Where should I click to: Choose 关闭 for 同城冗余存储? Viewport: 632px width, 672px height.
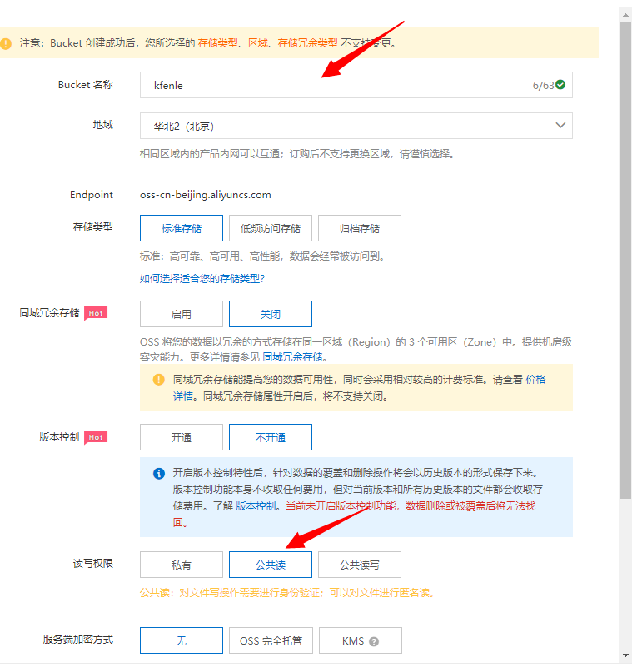coord(271,314)
